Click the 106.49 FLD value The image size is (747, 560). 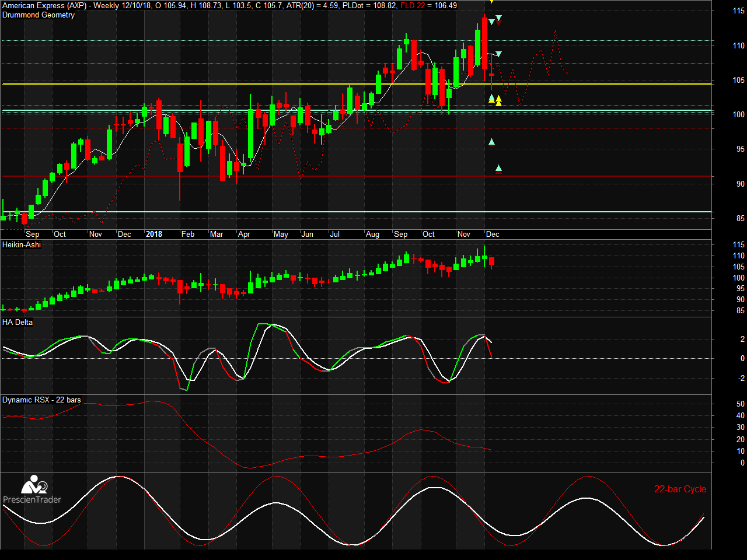(446, 5)
